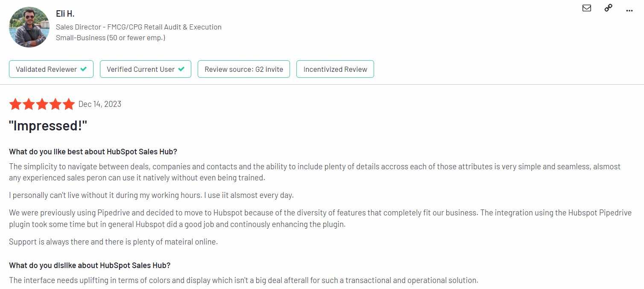
Task: Select the reviewer name Eli H.
Action: (x=65, y=13)
